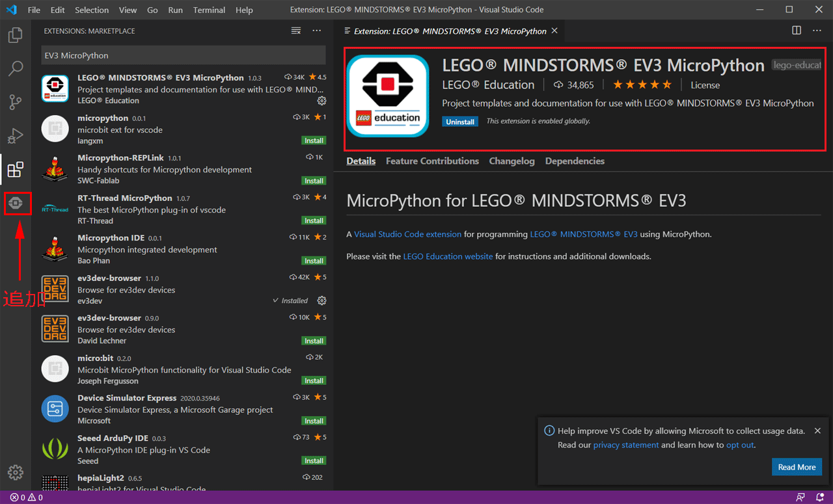Open the Visual Studio Code extension link
The height and width of the screenshot is (504, 833).
click(408, 234)
